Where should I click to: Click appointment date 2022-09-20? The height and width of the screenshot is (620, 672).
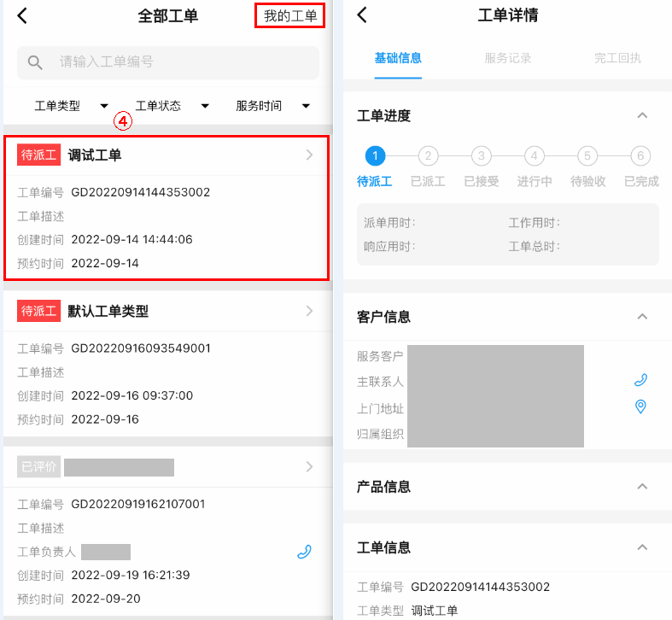[106, 599]
